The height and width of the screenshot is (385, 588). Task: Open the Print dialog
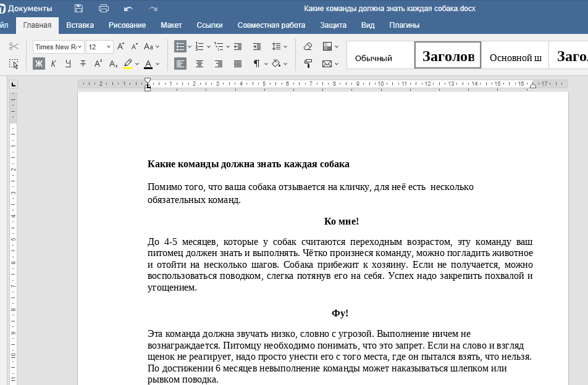[103, 8]
